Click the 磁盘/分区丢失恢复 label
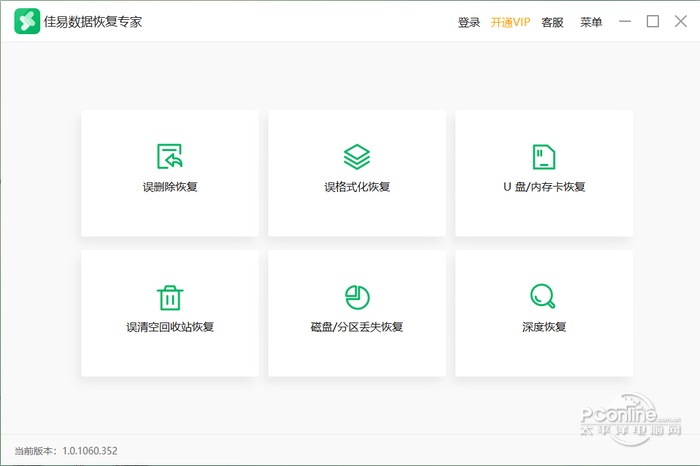 357,327
